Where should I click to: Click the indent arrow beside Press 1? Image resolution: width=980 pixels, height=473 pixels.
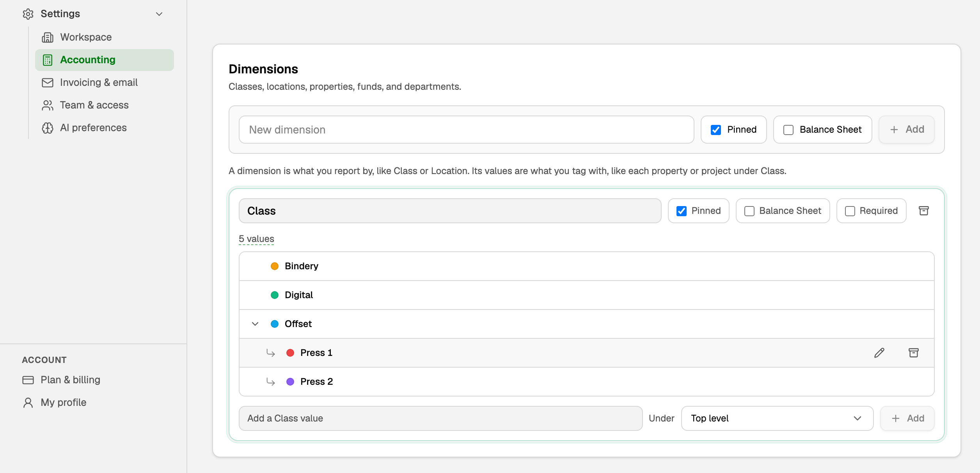[x=270, y=353]
